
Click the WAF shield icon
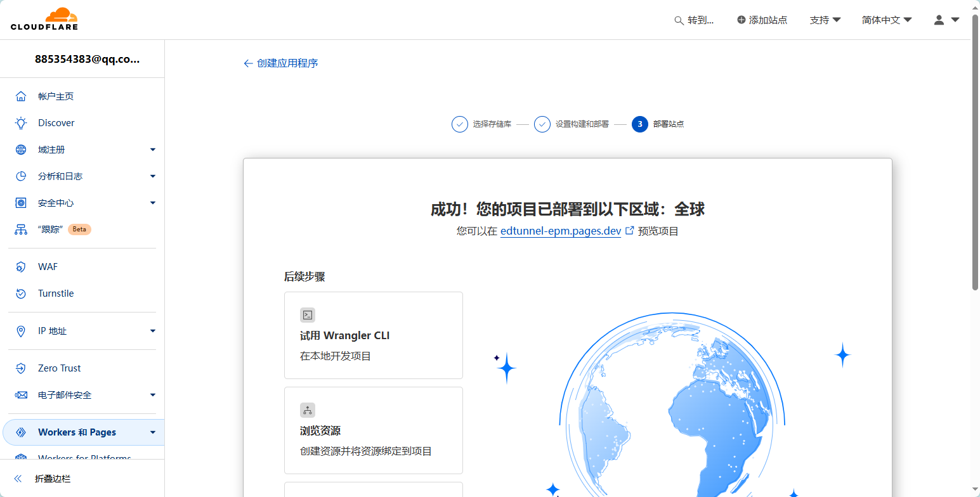[21, 267]
